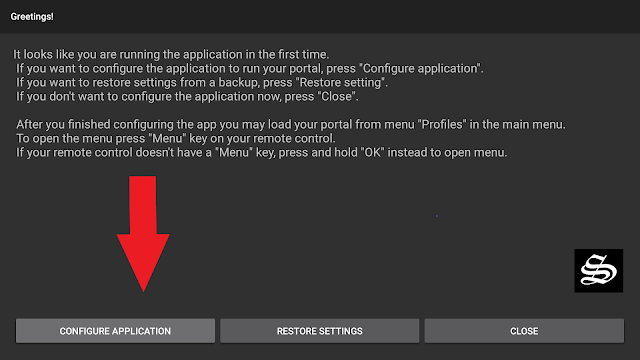The height and width of the screenshot is (360, 640).
Task: Click the line about holding "OK" to open menu
Action: pos(261,152)
